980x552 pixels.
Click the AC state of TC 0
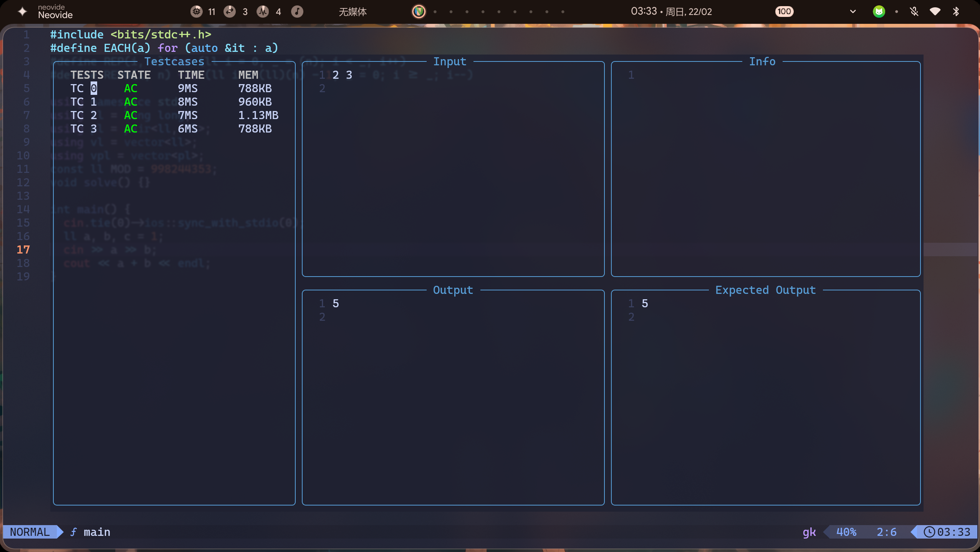pyautogui.click(x=131, y=88)
